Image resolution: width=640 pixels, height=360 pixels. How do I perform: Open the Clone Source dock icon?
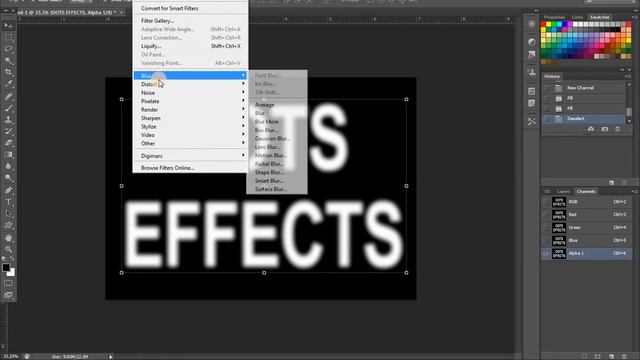(531, 73)
